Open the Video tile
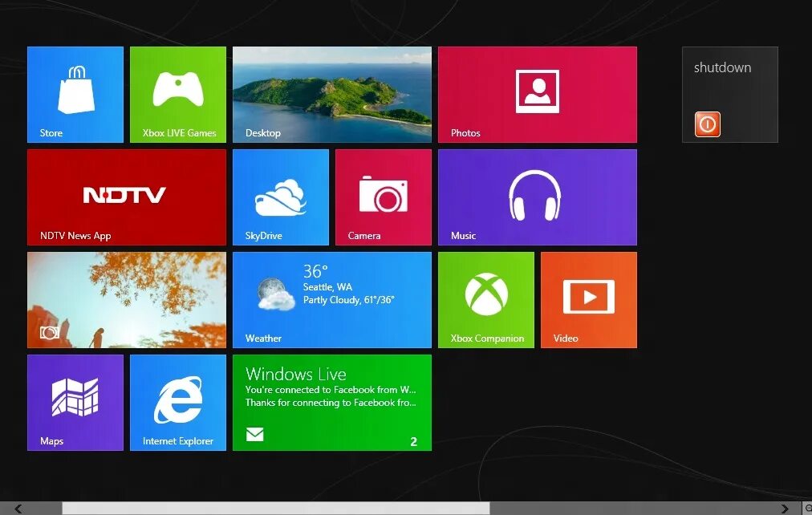 [x=589, y=300]
